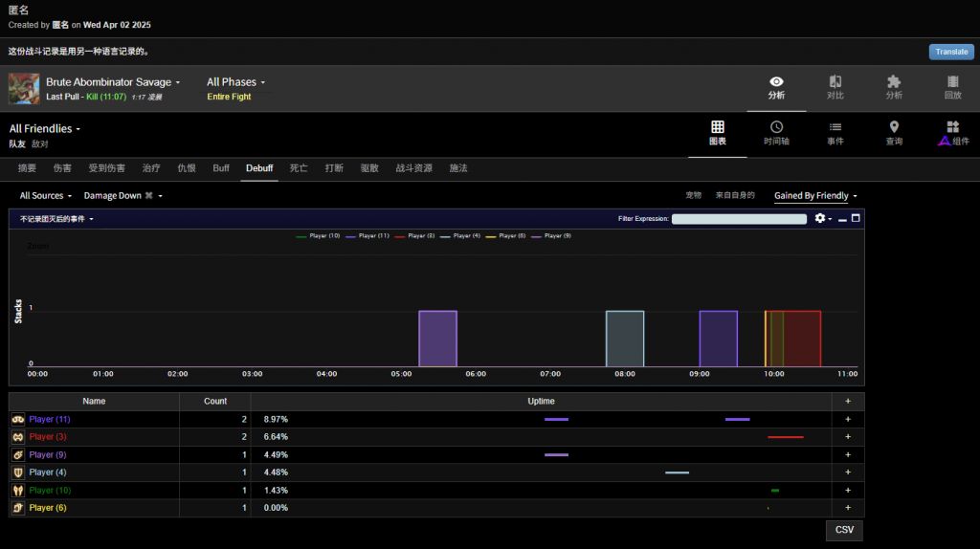Remove the Damage Down filter with ✖
Image resolution: width=980 pixels, height=549 pixels.
(148, 196)
